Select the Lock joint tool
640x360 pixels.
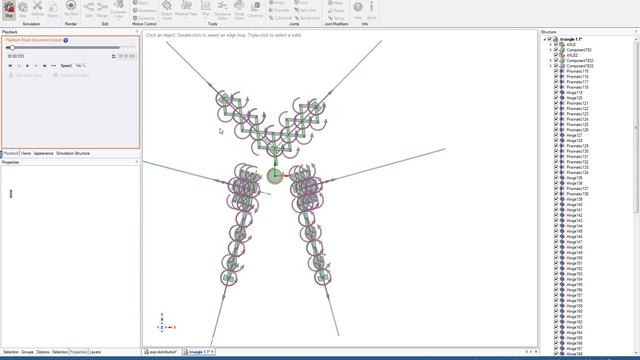[302, 2]
